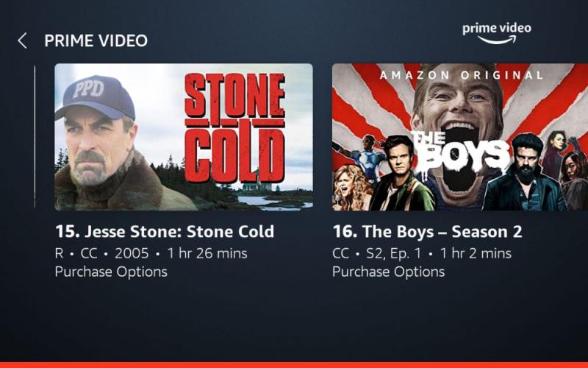Click the CC label in The Boys details
The image size is (588, 368).
click(x=340, y=253)
